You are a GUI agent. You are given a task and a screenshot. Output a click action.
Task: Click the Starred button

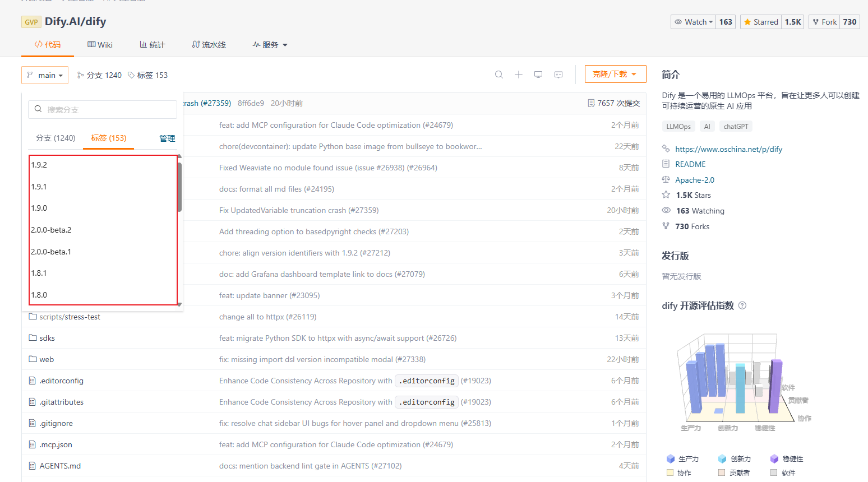pyautogui.click(x=761, y=22)
